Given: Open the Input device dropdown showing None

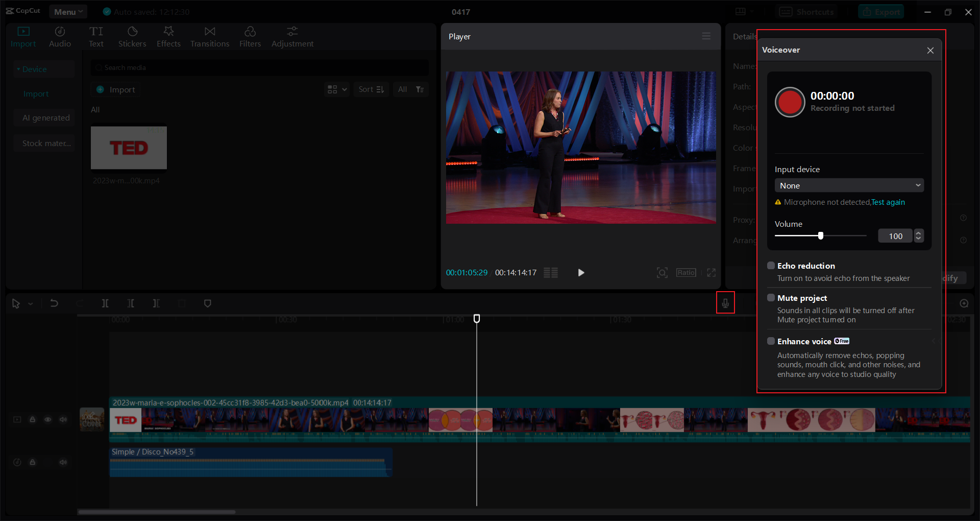Looking at the screenshot, I should tap(849, 185).
